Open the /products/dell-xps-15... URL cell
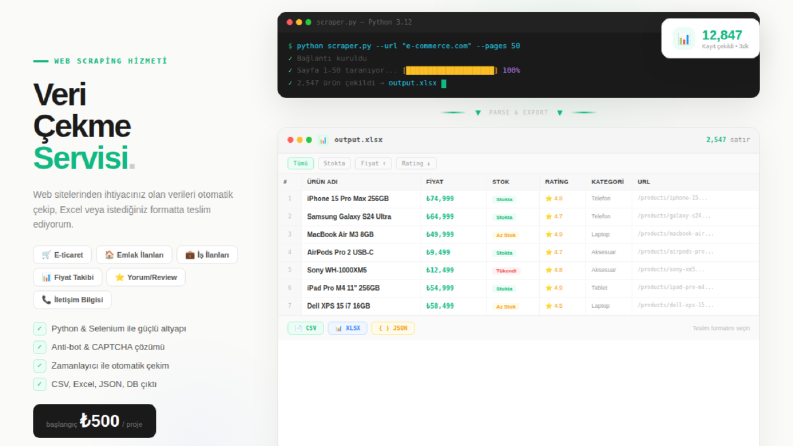The width and height of the screenshot is (793, 446). click(676, 305)
